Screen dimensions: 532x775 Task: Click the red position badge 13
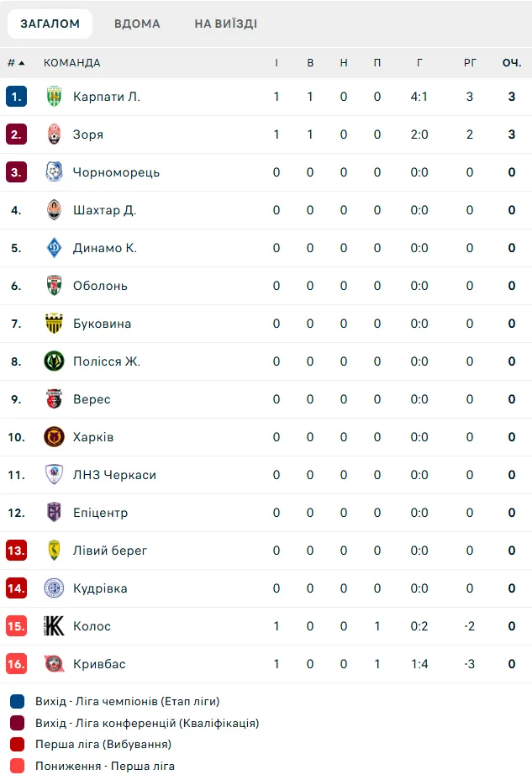click(x=16, y=550)
